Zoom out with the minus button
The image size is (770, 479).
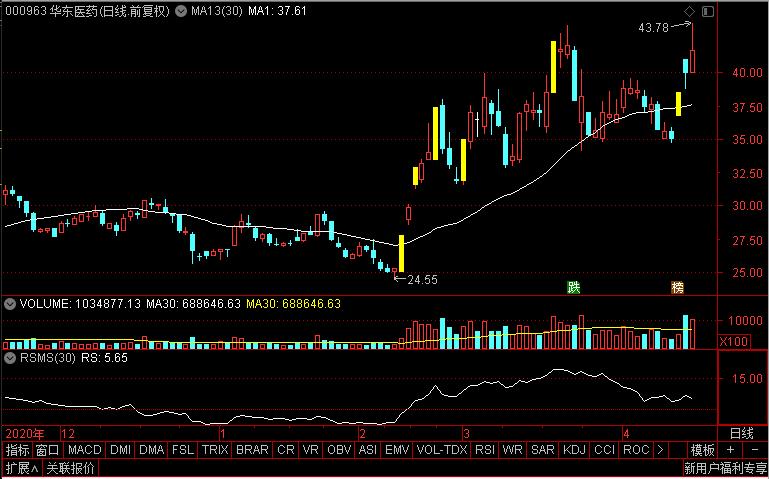(754, 450)
